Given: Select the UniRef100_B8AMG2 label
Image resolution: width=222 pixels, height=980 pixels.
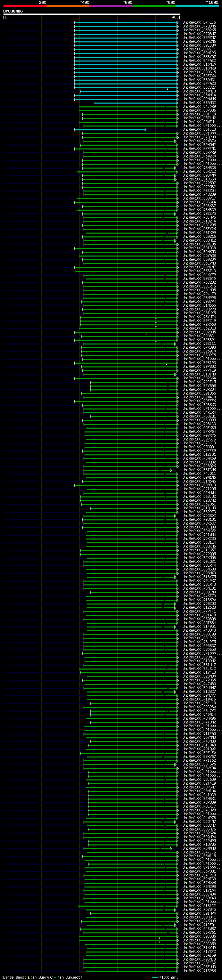Looking at the screenshot, I should pyautogui.click(x=199, y=103).
